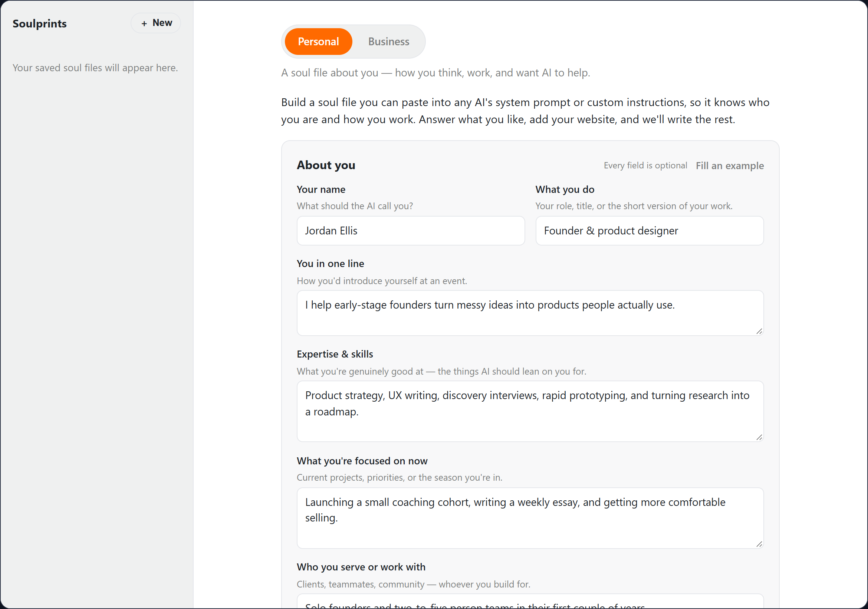Click into the Expertise & skills textarea

(x=530, y=411)
